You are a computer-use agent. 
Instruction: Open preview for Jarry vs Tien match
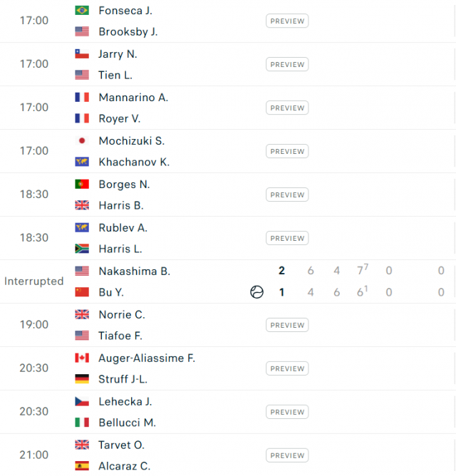click(x=287, y=64)
